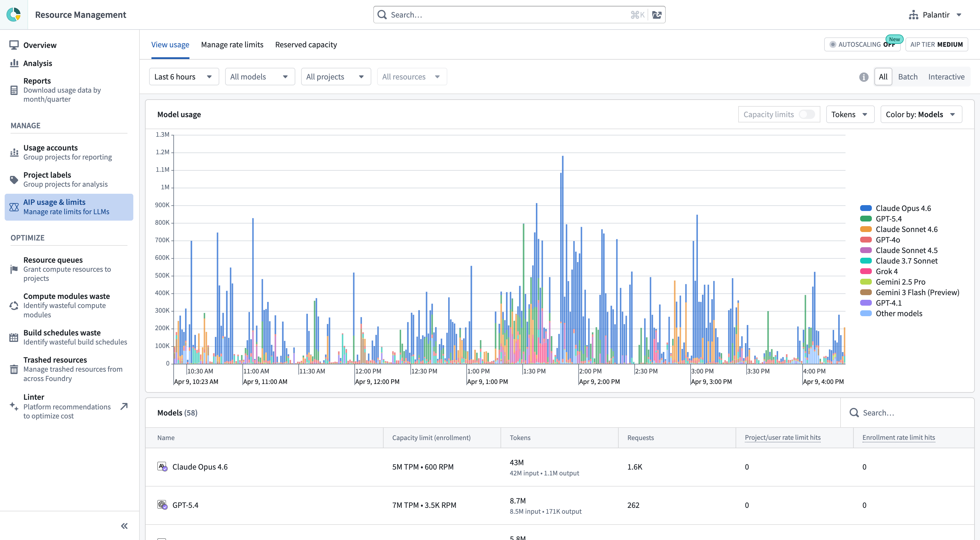
Task: Collapse the sidebar with double chevron
Action: pos(124,526)
